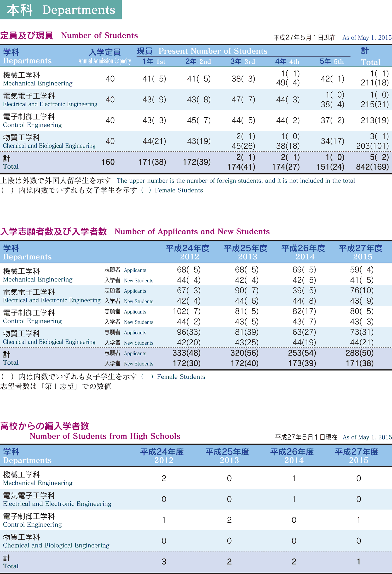The image size is (392, 574).
Task: Click Chemical and Biological total 203(101)
Action: [372, 146]
